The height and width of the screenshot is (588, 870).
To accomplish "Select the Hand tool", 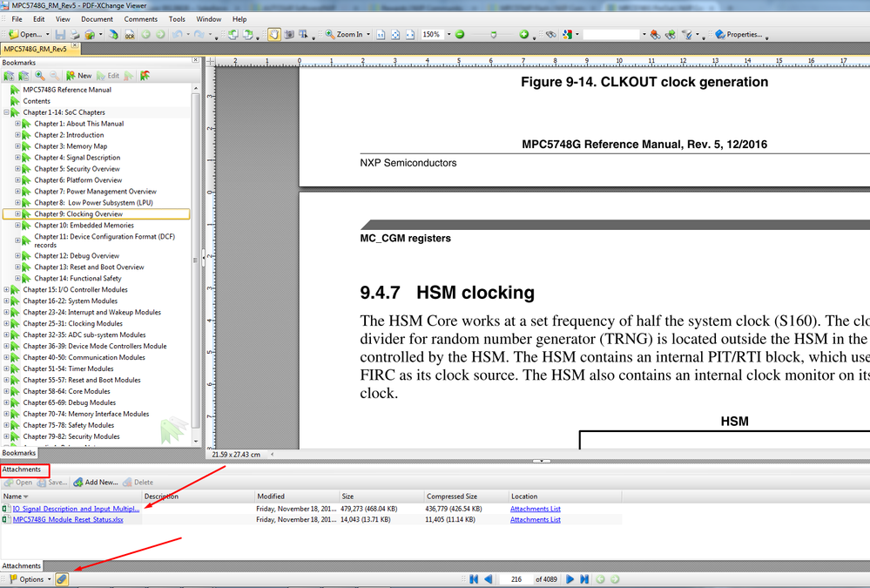I will click(x=274, y=35).
